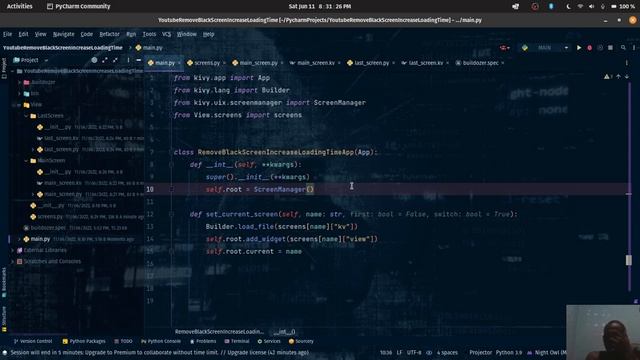Open the Terminal tool window
The width and height of the screenshot is (640, 360).
(x=237, y=341)
